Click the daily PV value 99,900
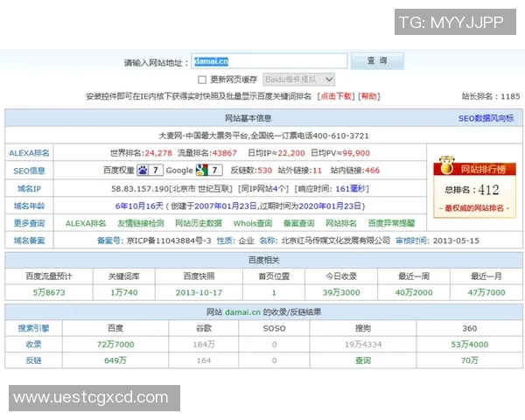 tap(356, 153)
